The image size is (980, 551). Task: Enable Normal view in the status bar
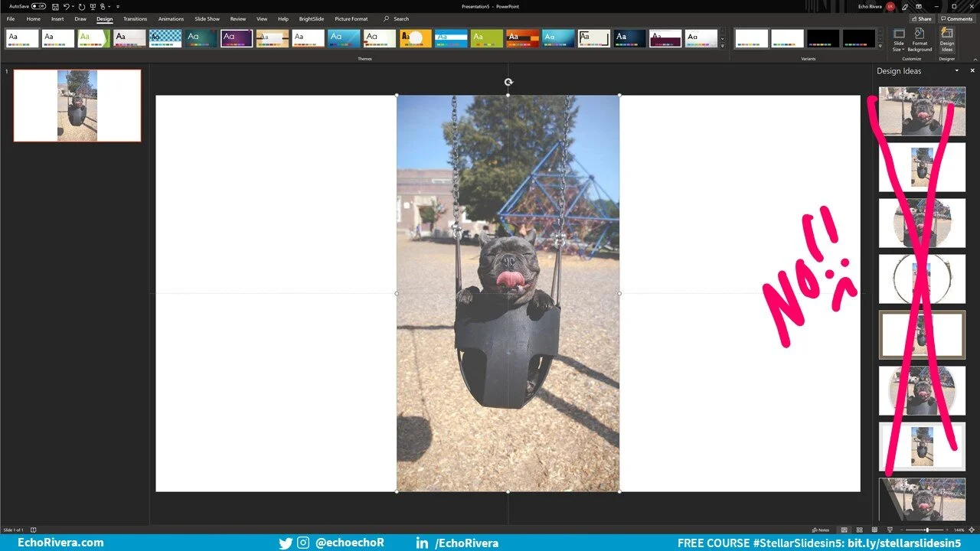click(844, 530)
